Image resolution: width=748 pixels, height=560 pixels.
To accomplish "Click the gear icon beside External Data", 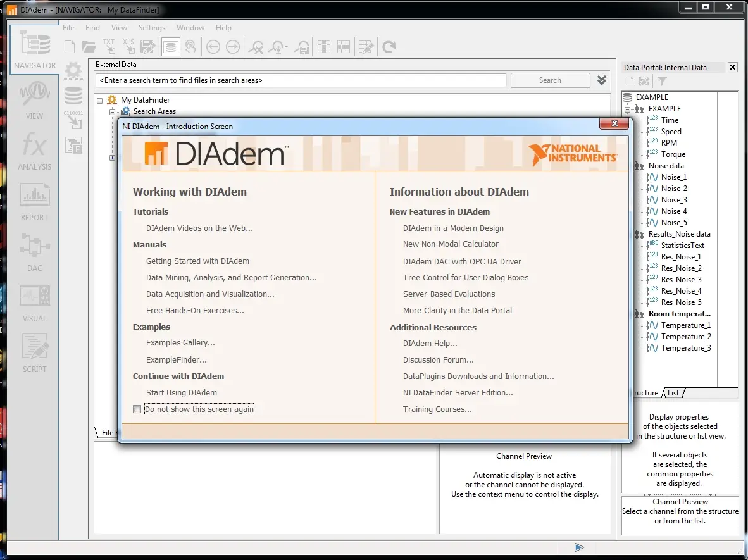I will [73, 72].
